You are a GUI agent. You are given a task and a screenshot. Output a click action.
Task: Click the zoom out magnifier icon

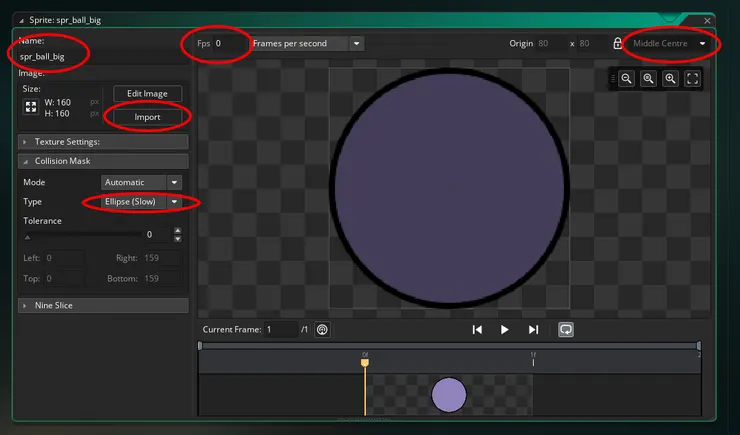(626, 79)
